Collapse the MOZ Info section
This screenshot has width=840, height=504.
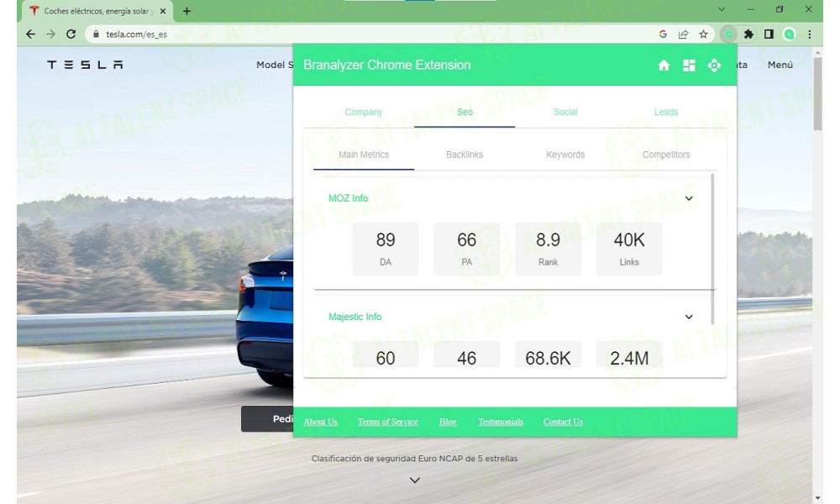pyautogui.click(x=689, y=199)
